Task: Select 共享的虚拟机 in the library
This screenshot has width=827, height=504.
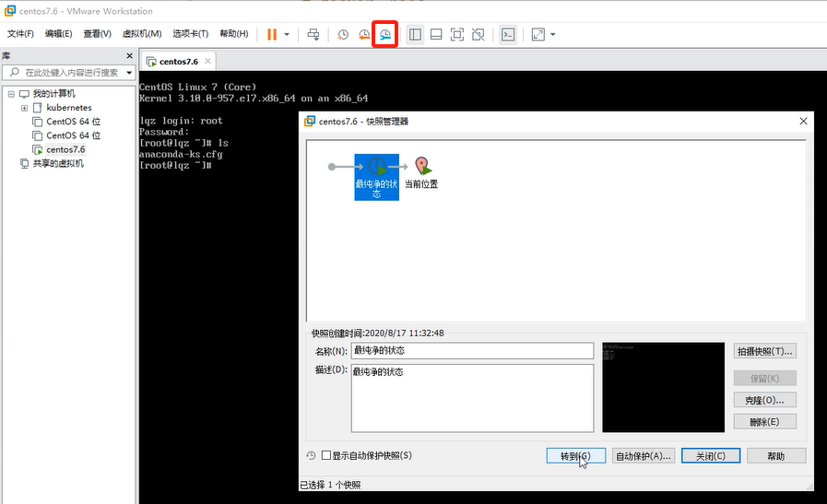Action: (58, 163)
